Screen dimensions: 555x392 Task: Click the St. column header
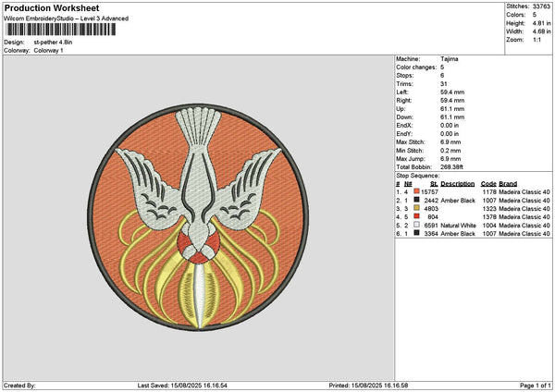(x=433, y=183)
